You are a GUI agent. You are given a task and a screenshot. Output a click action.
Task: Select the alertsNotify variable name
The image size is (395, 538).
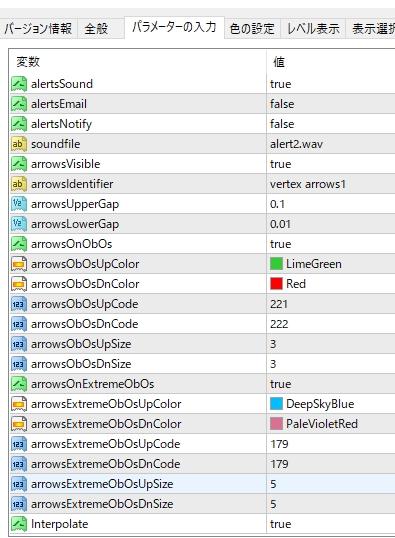(x=61, y=124)
